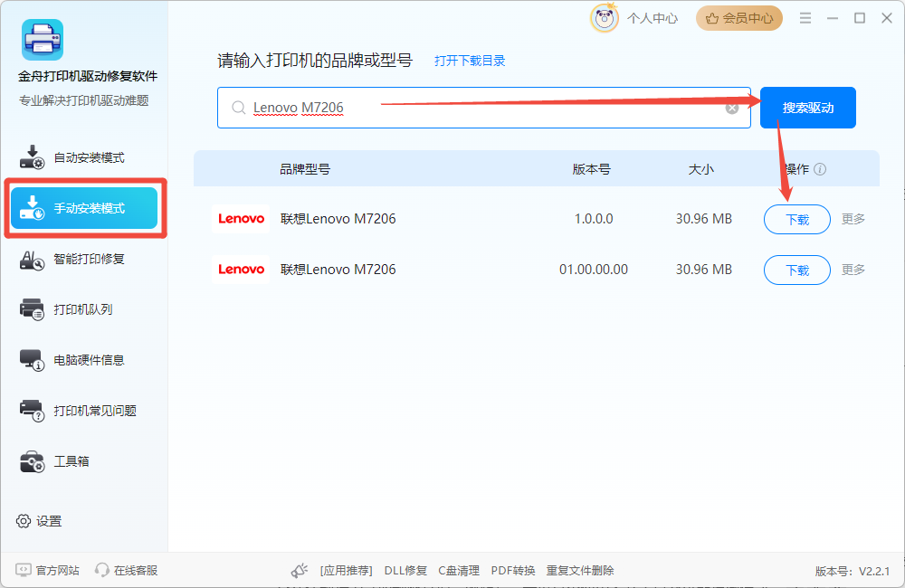This screenshot has height=588, width=905.
Task: Click 更多 for version 1.0.0.0 row
Action: point(853,219)
